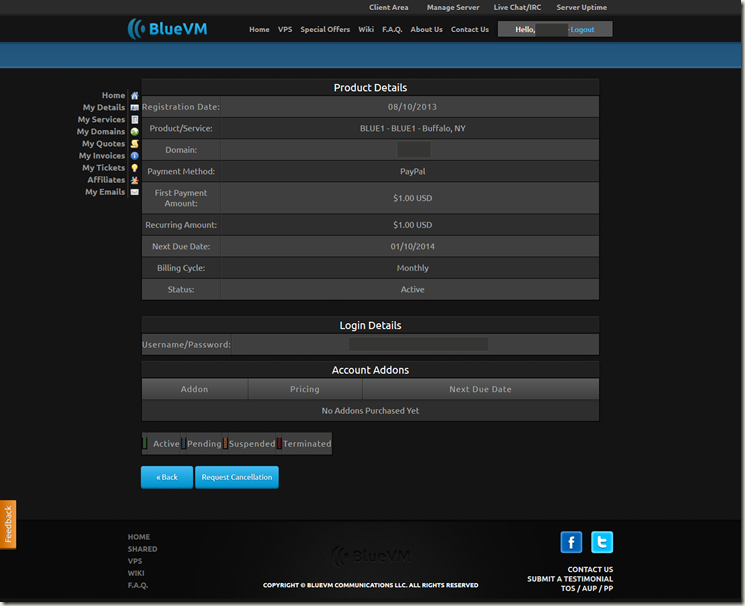Click the No Addons Purchased Yet message
Viewport: 745px width, 606px height.
coord(370,411)
